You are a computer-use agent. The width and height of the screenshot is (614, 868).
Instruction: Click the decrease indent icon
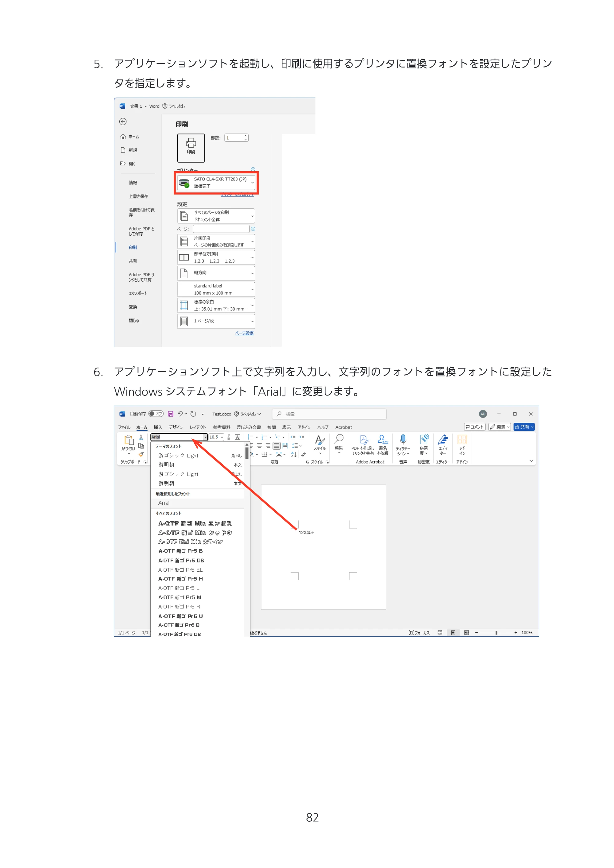[x=293, y=437]
